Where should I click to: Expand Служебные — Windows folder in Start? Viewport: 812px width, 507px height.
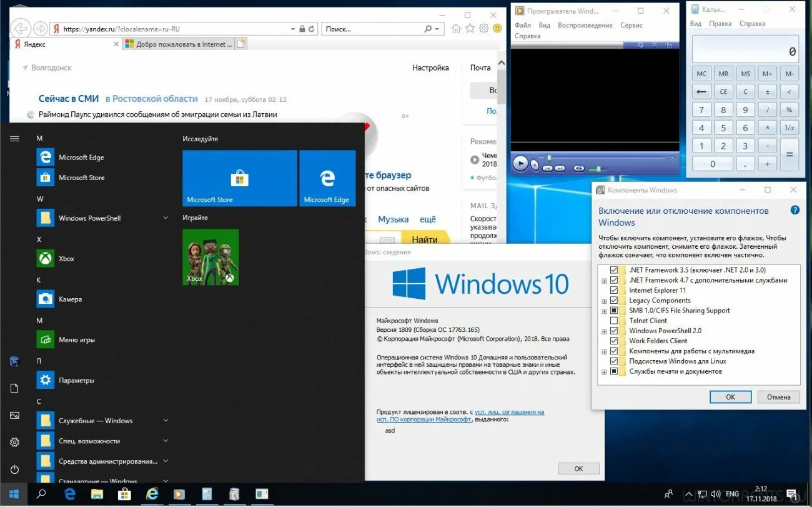point(166,421)
